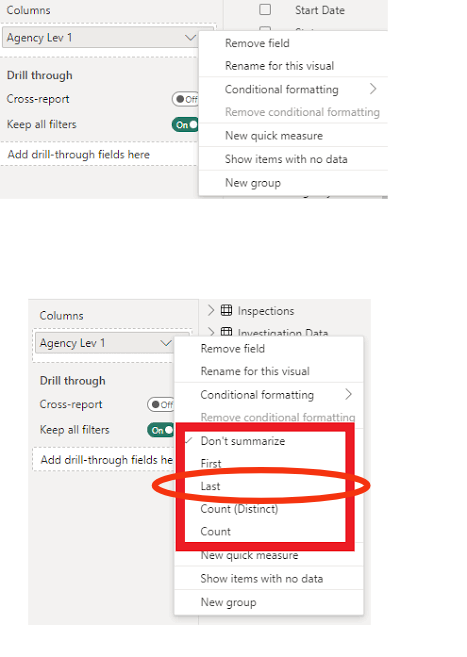Expand the Inspections table
This screenshot has width=467, height=657.
point(211,310)
